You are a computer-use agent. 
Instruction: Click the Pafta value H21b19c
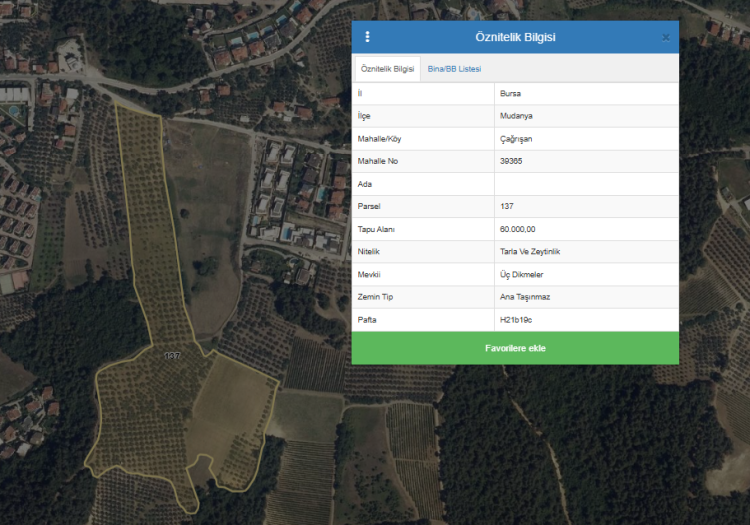[x=515, y=320]
